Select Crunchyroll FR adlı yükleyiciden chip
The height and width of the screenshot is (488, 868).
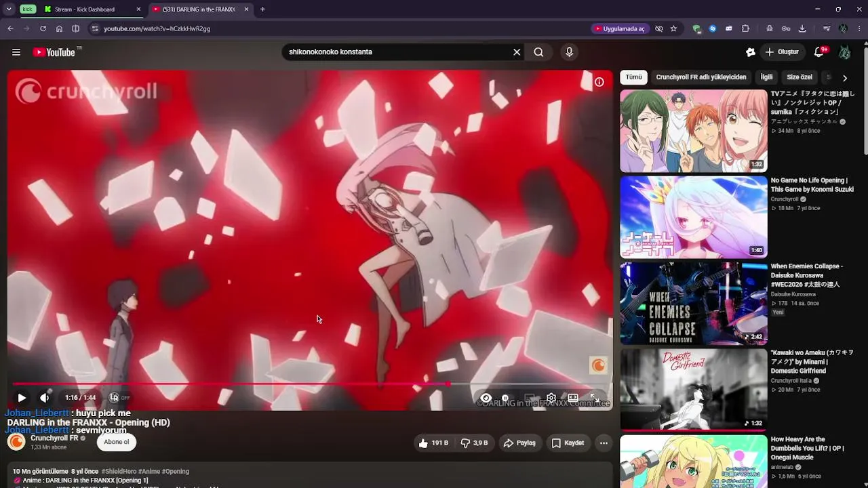(x=701, y=77)
